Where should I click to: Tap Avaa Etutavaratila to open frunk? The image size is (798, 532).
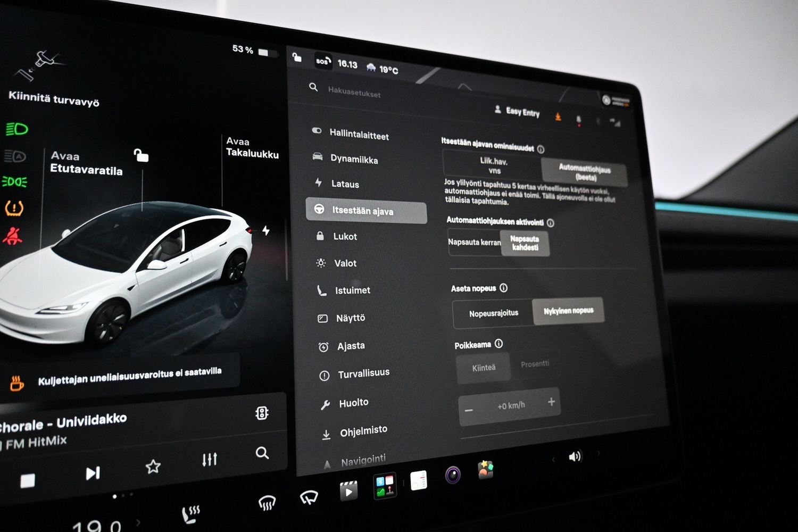click(x=86, y=163)
